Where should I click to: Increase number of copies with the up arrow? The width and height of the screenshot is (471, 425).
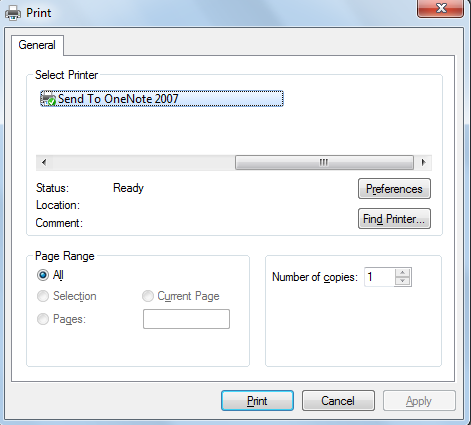click(x=403, y=272)
